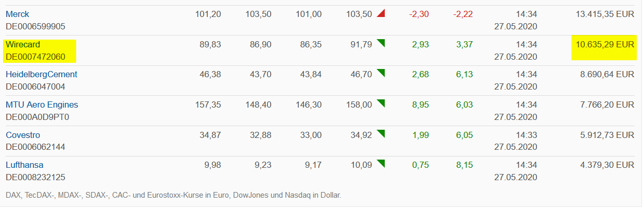The image size is (644, 209).
Task: Click the DAX, TecDAX footnote text
Action: point(173,196)
